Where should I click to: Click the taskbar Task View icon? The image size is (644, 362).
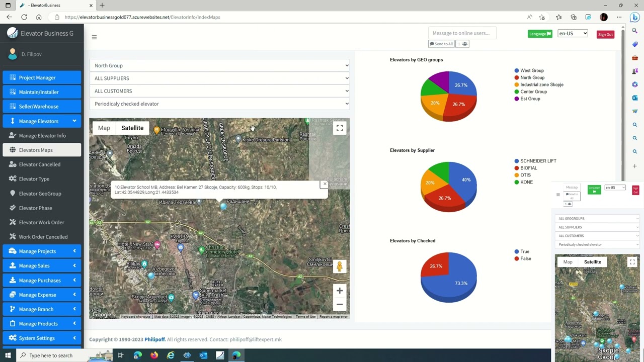[x=121, y=355]
